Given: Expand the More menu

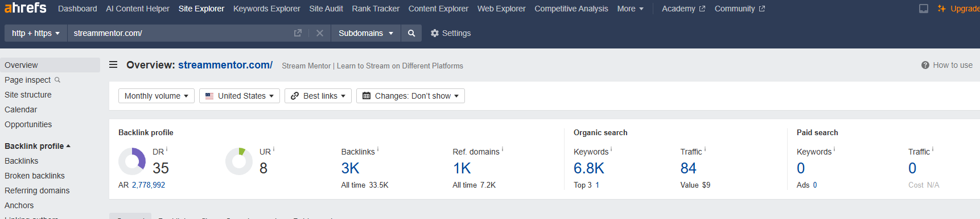Looking at the screenshot, I should pyautogui.click(x=631, y=9).
